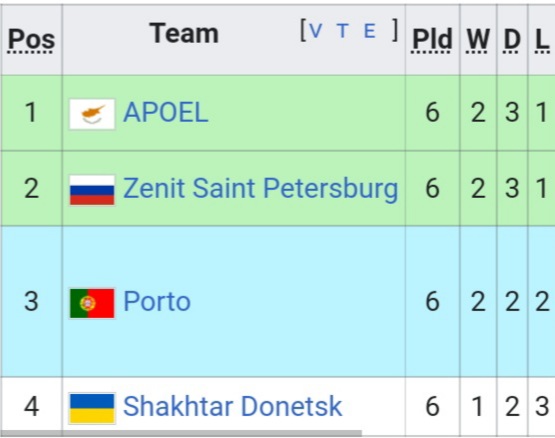Click the Portugal flag icon beside Porto
The width and height of the screenshot is (555, 438).
coord(92,303)
